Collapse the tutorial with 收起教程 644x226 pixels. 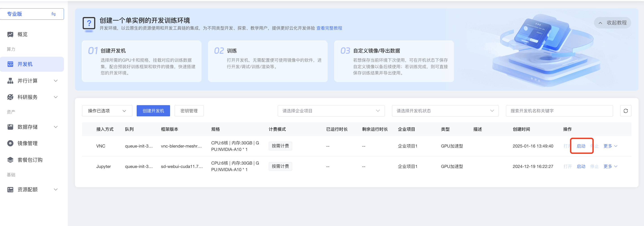(612, 23)
